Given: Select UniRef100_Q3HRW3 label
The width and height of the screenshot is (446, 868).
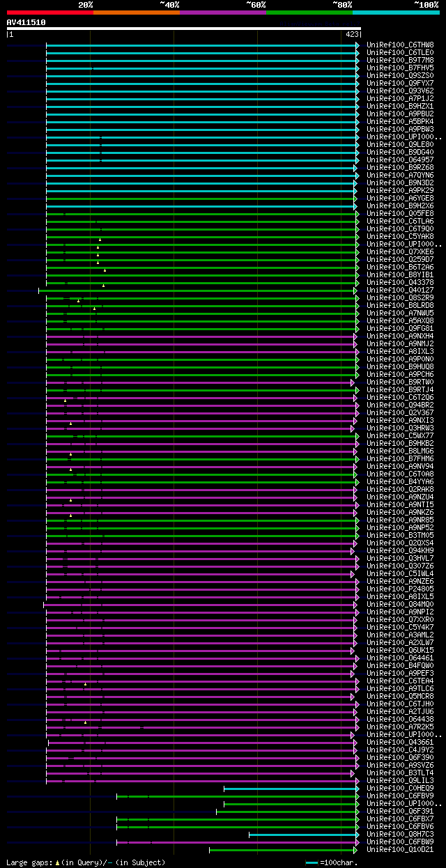Looking at the screenshot, I should click(x=400, y=428).
